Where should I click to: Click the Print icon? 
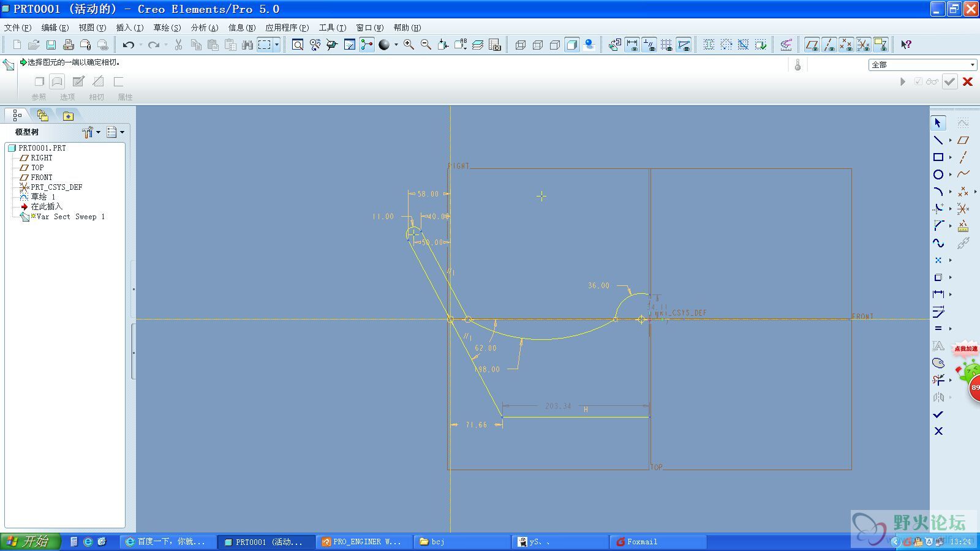(x=69, y=45)
